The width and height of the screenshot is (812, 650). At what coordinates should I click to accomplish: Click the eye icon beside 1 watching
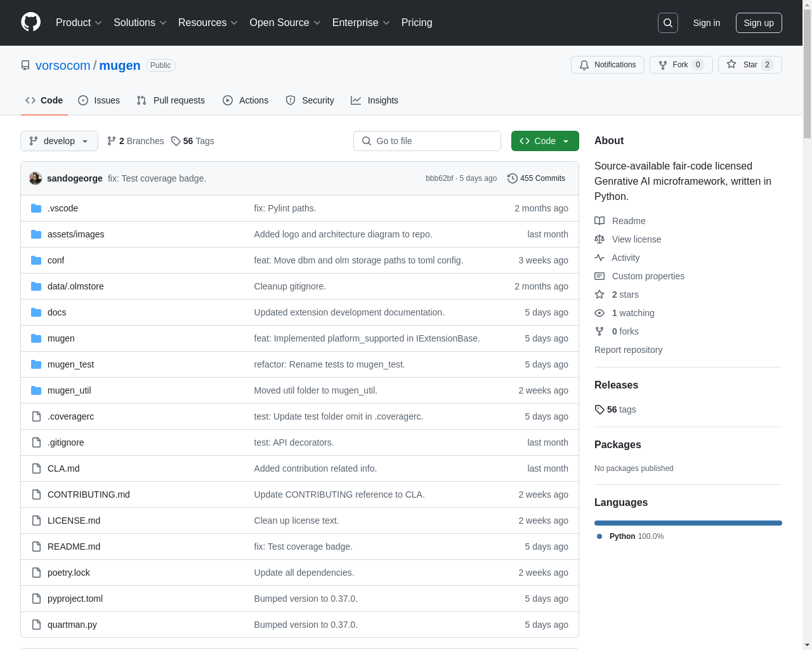pyautogui.click(x=599, y=313)
